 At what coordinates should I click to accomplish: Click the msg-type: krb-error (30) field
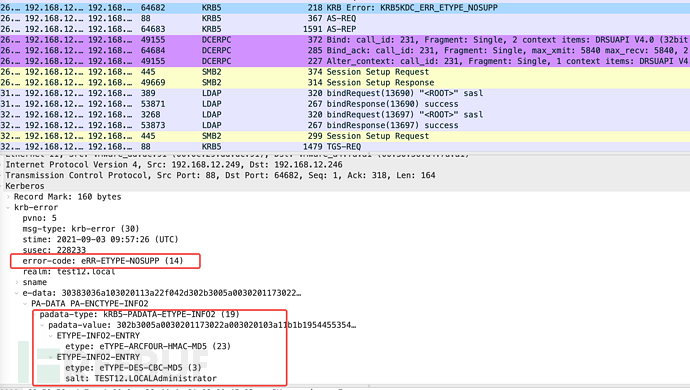(x=81, y=229)
